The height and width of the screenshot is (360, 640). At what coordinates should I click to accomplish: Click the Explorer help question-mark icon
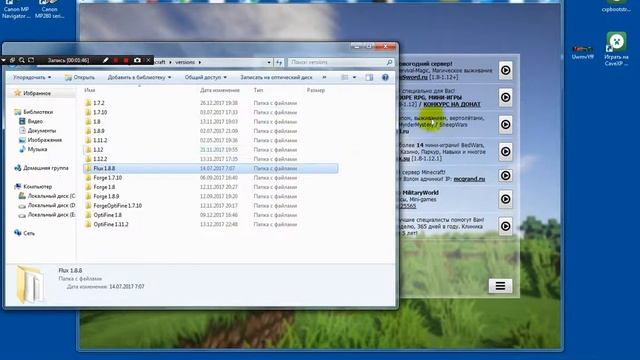point(385,77)
